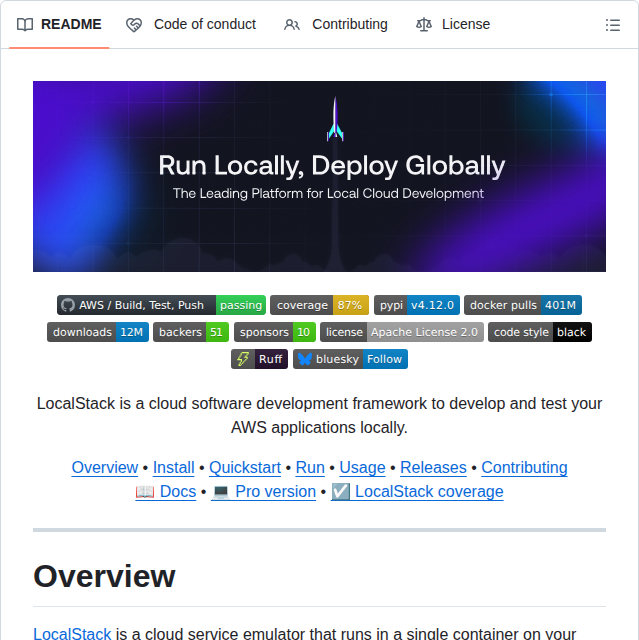
Task: Click the Overview section heading
Action: [x=104, y=576]
